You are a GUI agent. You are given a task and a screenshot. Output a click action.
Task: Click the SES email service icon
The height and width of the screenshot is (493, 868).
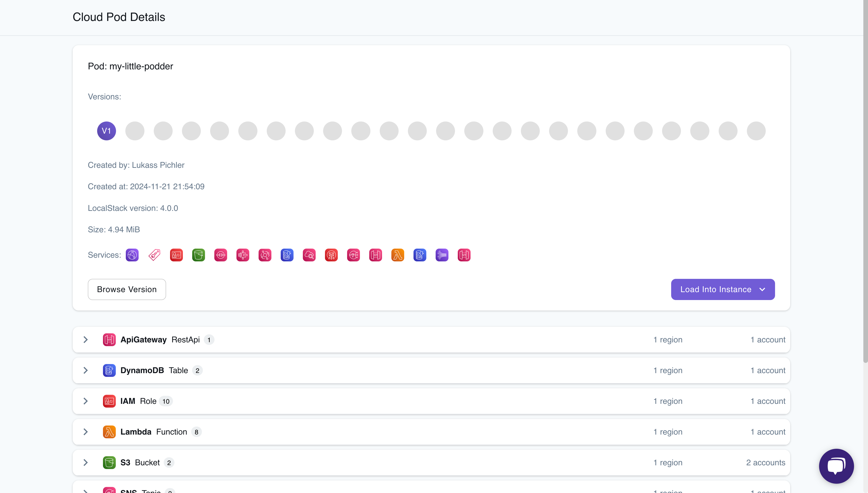click(x=331, y=255)
